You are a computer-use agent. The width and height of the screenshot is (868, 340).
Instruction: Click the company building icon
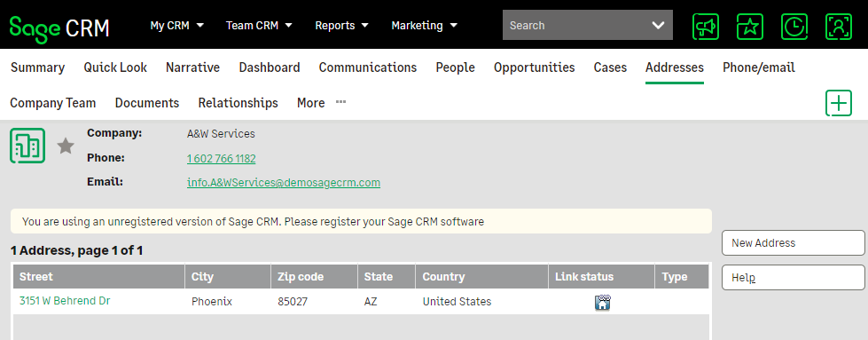pos(27,146)
